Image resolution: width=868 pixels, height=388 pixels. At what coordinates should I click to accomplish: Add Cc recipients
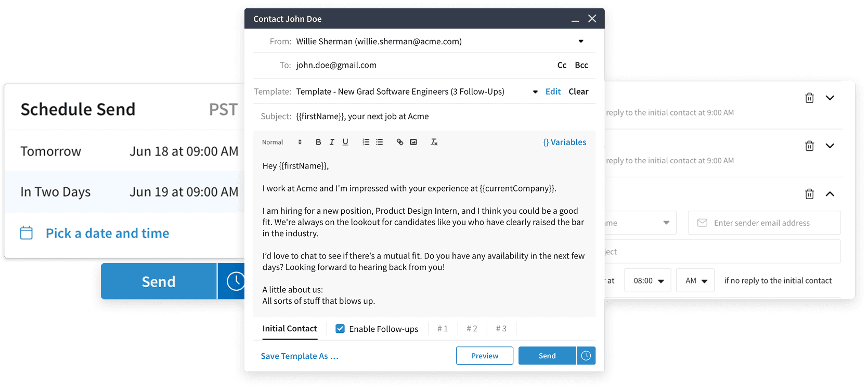tap(562, 65)
